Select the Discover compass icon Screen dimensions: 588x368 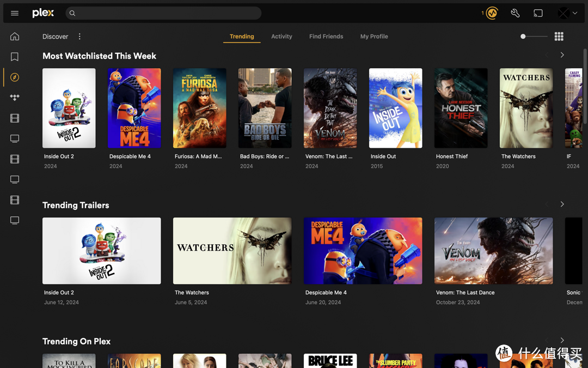tap(14, 77)
